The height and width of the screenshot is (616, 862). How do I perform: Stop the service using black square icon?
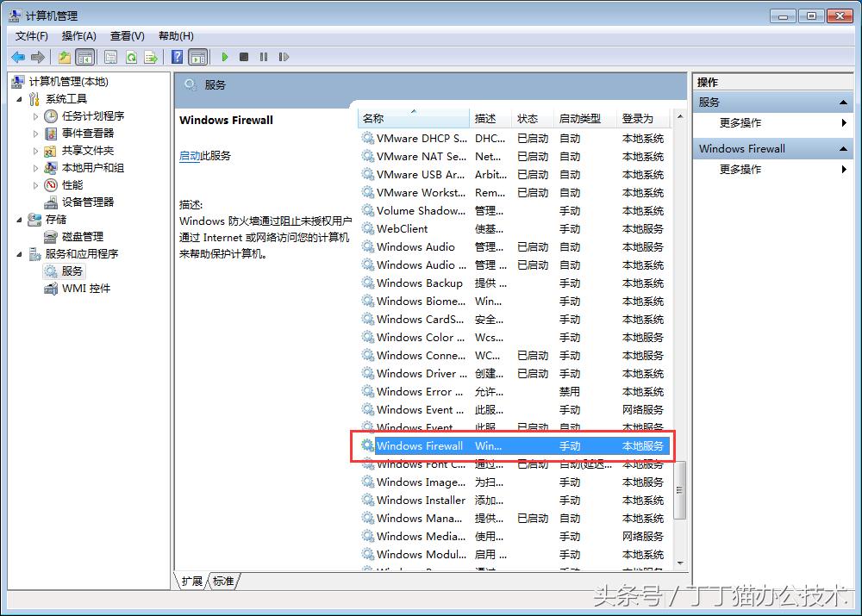245,57
